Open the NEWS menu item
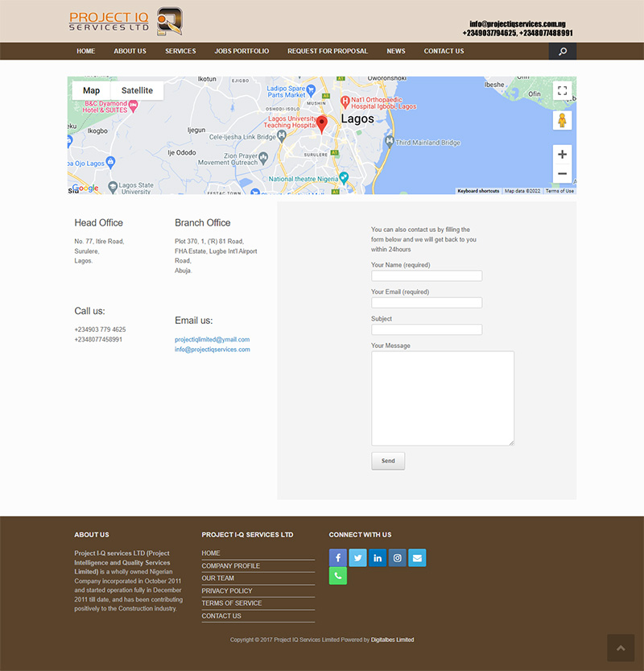644x671 pixels. (x=396, y=52)
